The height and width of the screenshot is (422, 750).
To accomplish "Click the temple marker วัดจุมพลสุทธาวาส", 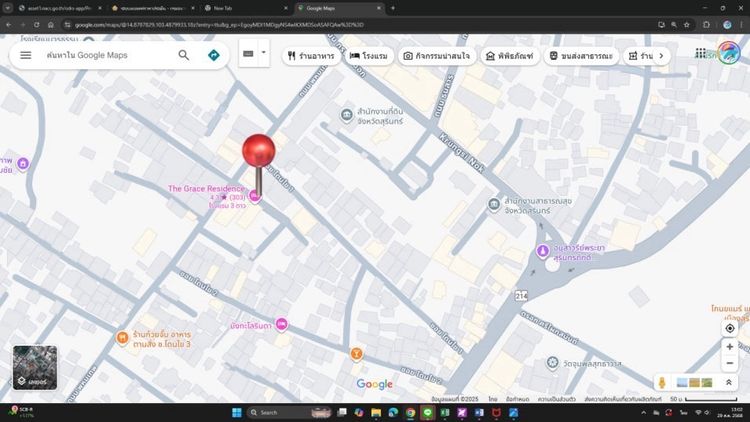I will 552,363.
